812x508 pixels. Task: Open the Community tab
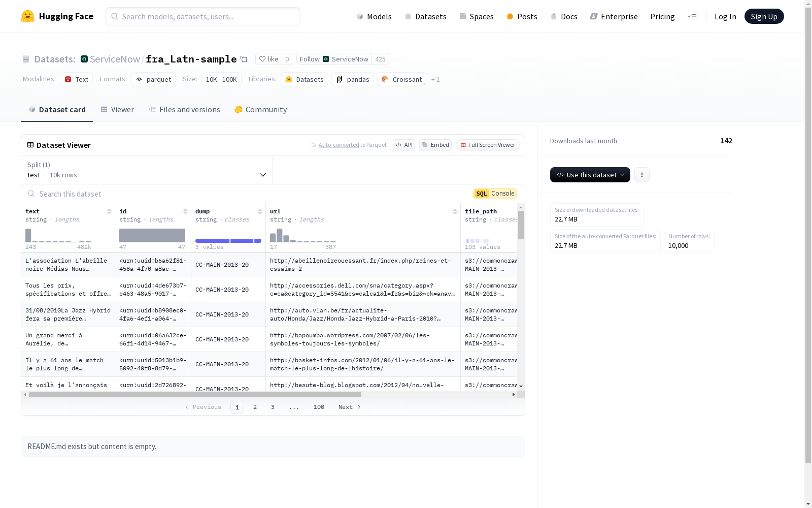261,109
